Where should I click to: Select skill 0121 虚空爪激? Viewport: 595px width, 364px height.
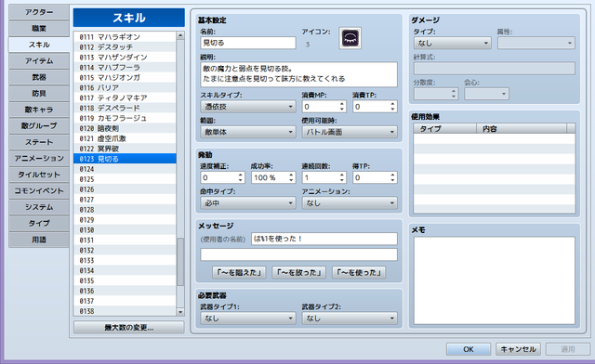[125, 138]
